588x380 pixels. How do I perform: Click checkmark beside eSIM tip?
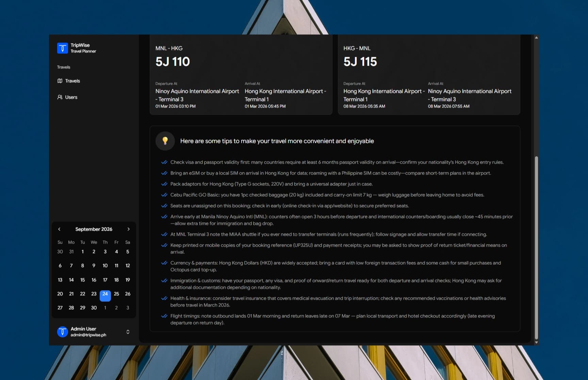coord(164,173)
